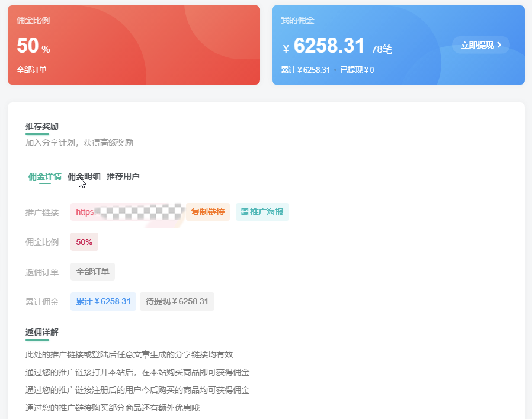Click the 推荐奖励 section heading
Image resolution: width=532 pixels, height=419 pixels.
pyautogui.click(x=41, y=126)
